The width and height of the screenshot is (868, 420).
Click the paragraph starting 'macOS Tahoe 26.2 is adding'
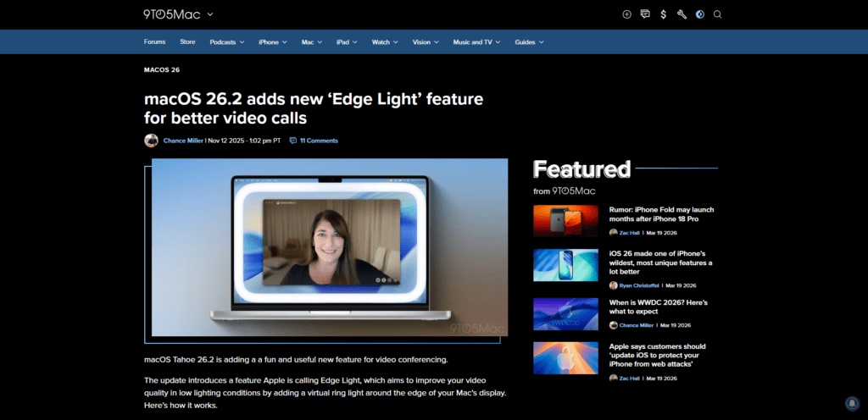tap(296, 360)
